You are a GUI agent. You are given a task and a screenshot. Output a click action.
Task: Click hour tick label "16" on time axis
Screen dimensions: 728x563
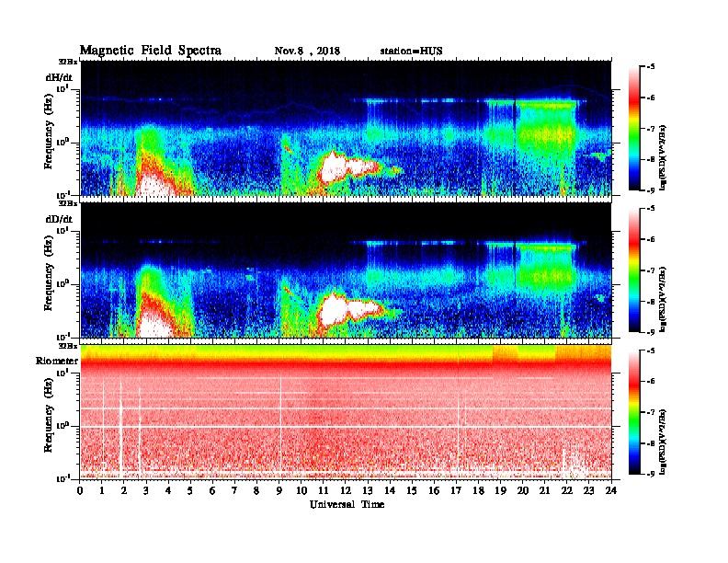coord(434,490)
